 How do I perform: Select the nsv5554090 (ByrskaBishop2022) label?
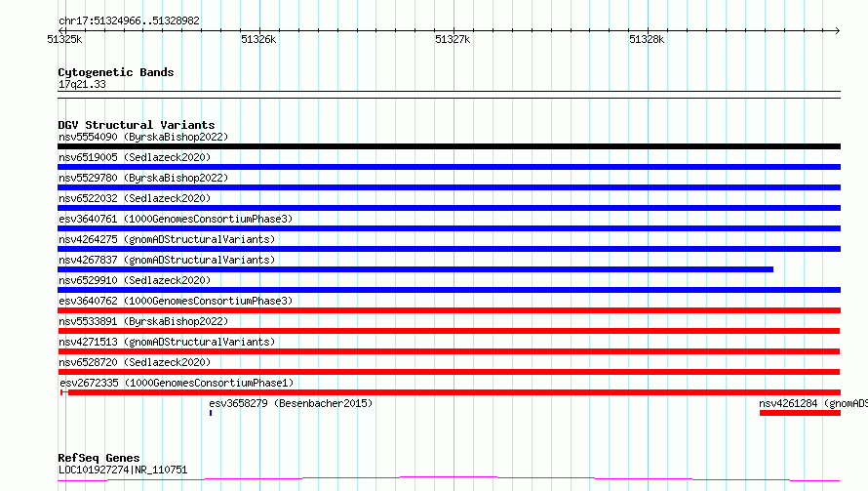(143, 137)
